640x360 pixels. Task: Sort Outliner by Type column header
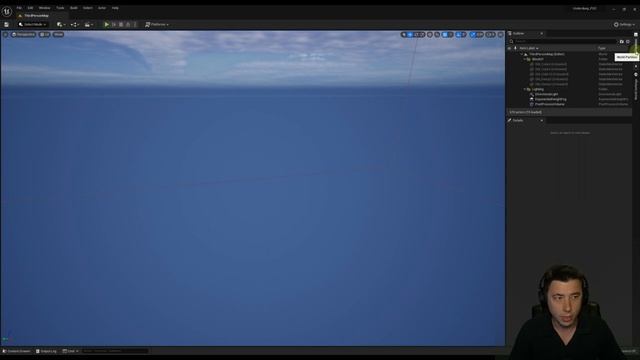pos(602,48)
